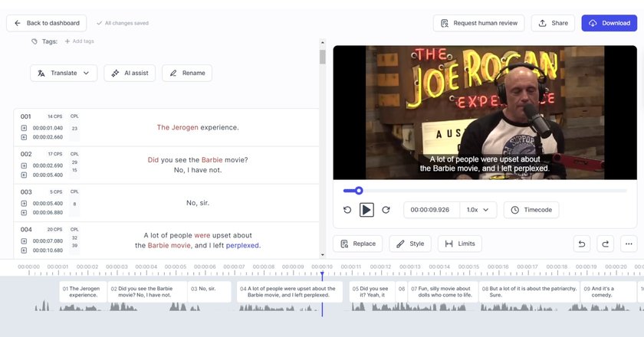Select timeline clip 05 'Did you see it?'
Image resolution: width=644 pixels, height=337 pixels.
tap(372, 292)
